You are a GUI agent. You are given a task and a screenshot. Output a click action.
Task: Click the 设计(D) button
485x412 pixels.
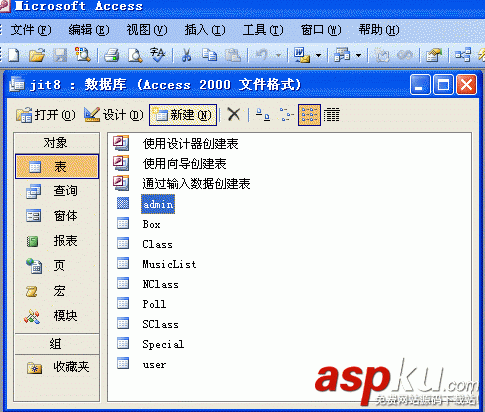tap(113, 115)
